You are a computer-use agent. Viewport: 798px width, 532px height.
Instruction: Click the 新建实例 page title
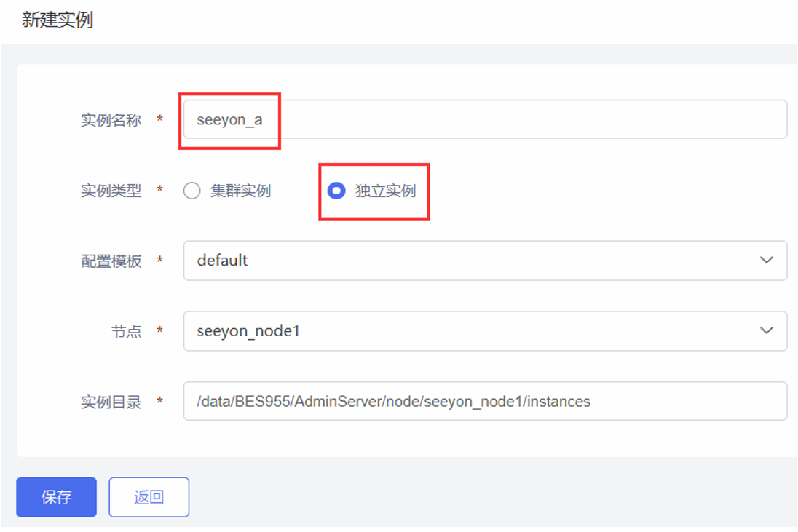coord(58,20)
